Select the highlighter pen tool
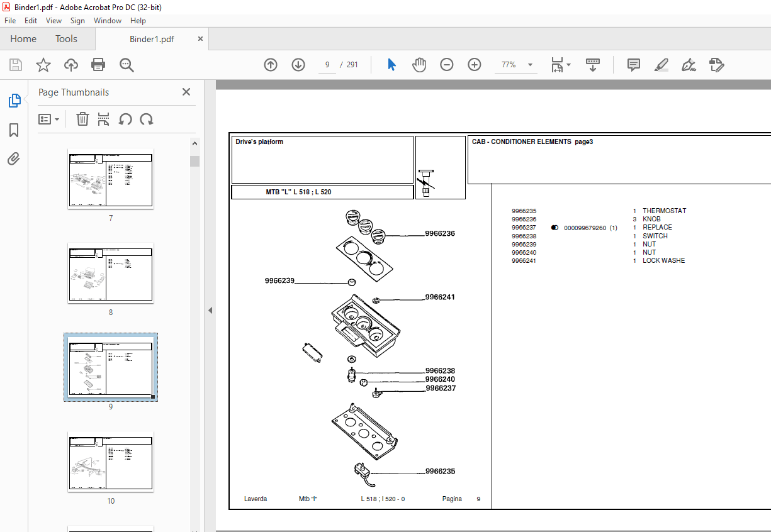The height and width of the screenshot is (532, 771). (x=661, y=65)
